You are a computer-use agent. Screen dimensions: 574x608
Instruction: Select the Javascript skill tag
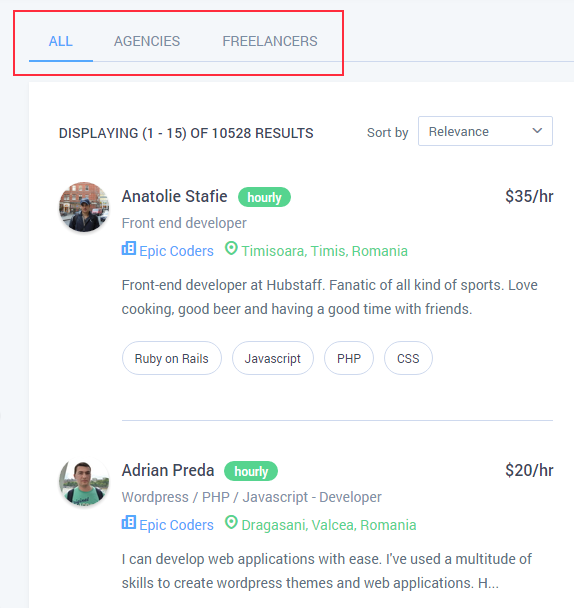tap(273, 358)
